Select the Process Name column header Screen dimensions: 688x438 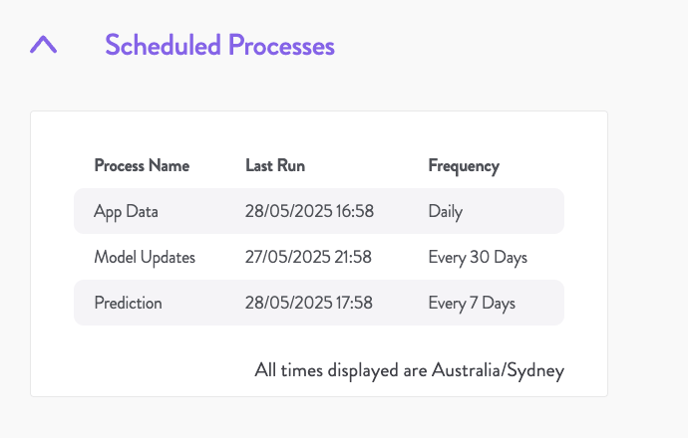coord(142,165)
